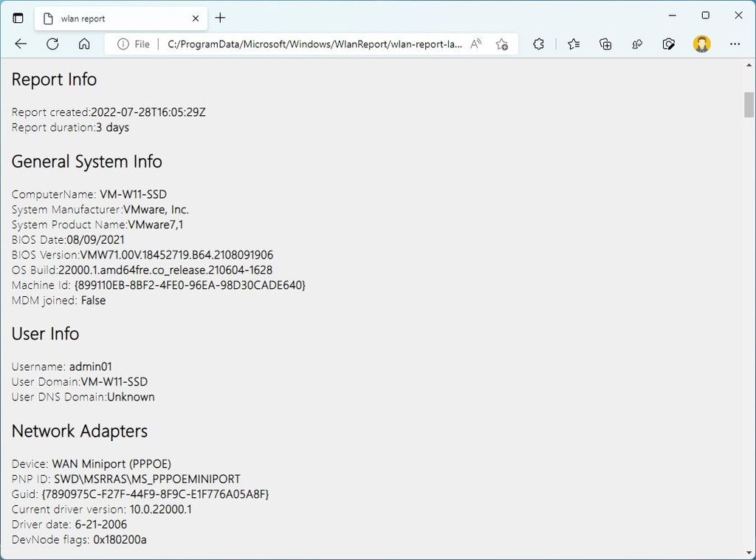Refresh the wlan report page
This screenshot has width=756, height=560.
pyautogui.click(x=52, y=44)
